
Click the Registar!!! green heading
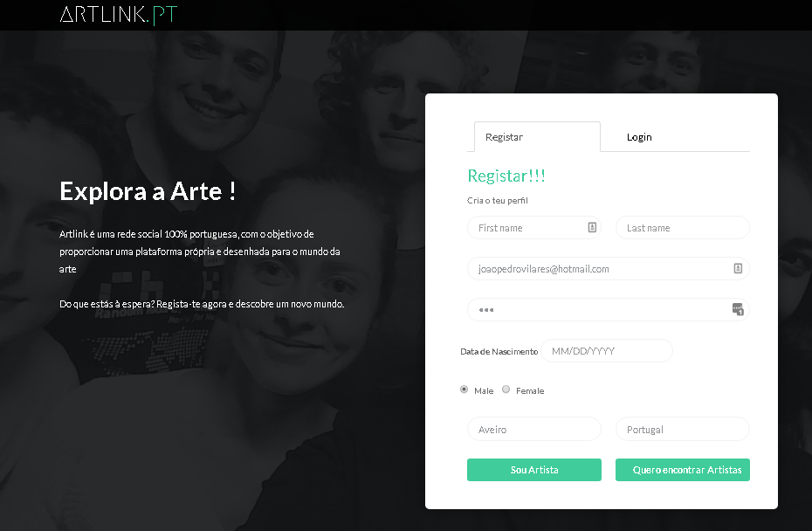(506, 176)
